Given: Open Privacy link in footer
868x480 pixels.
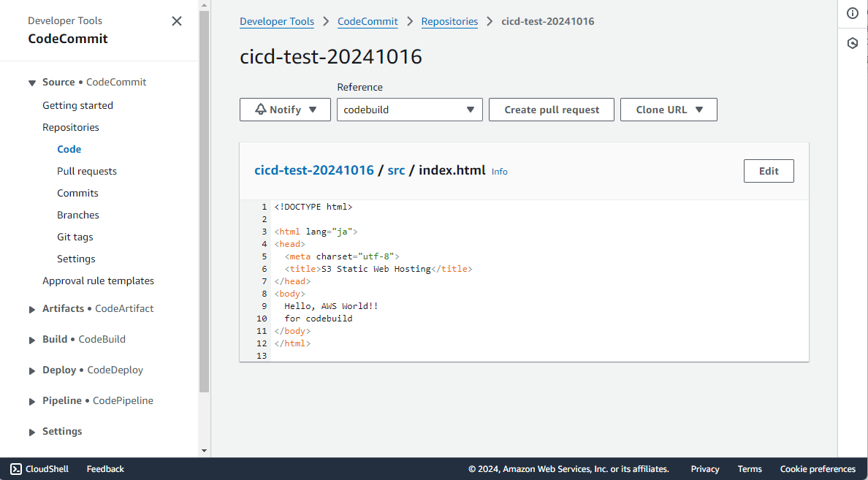Looking at the screenshot, I should (x=705, y=469).
